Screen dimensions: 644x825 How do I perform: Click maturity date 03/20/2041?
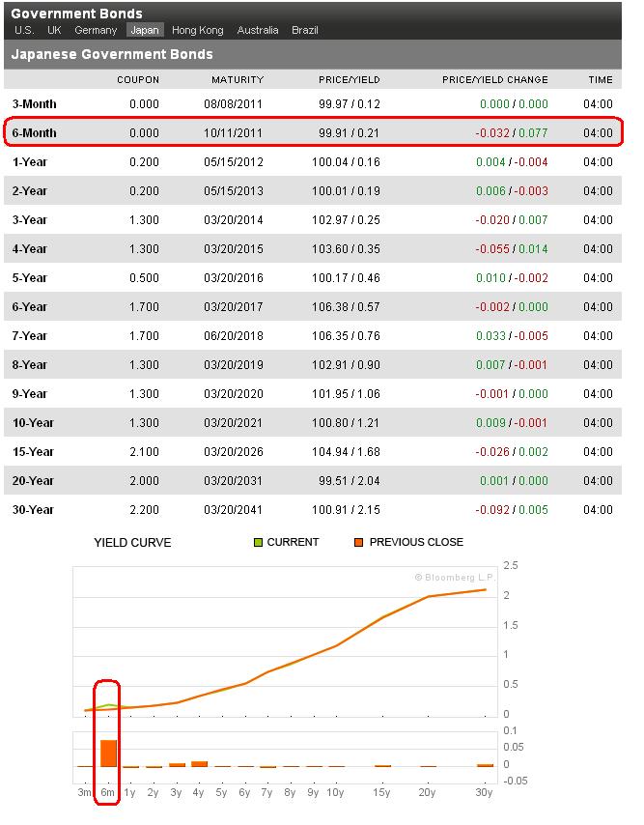[x=233, y=509]
